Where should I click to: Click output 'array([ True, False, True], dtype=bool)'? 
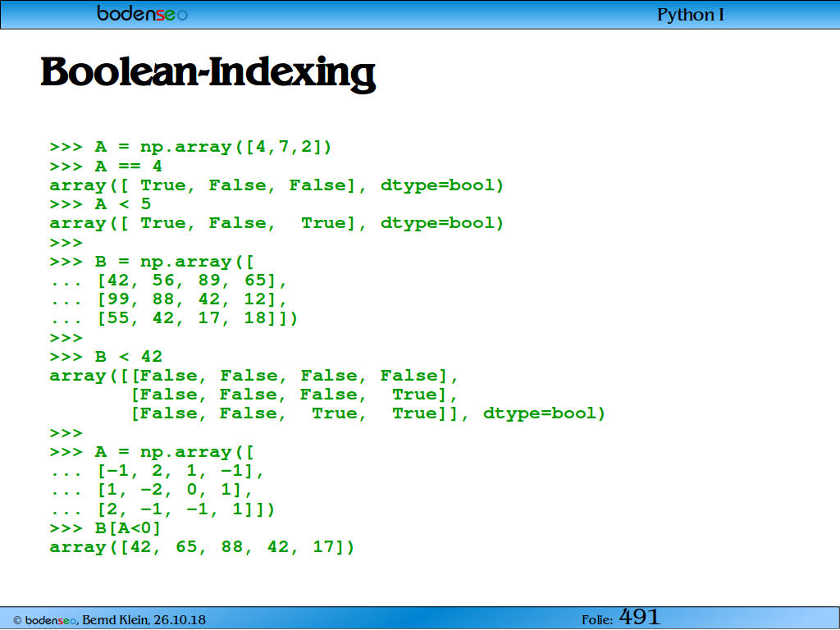[277, 223]
